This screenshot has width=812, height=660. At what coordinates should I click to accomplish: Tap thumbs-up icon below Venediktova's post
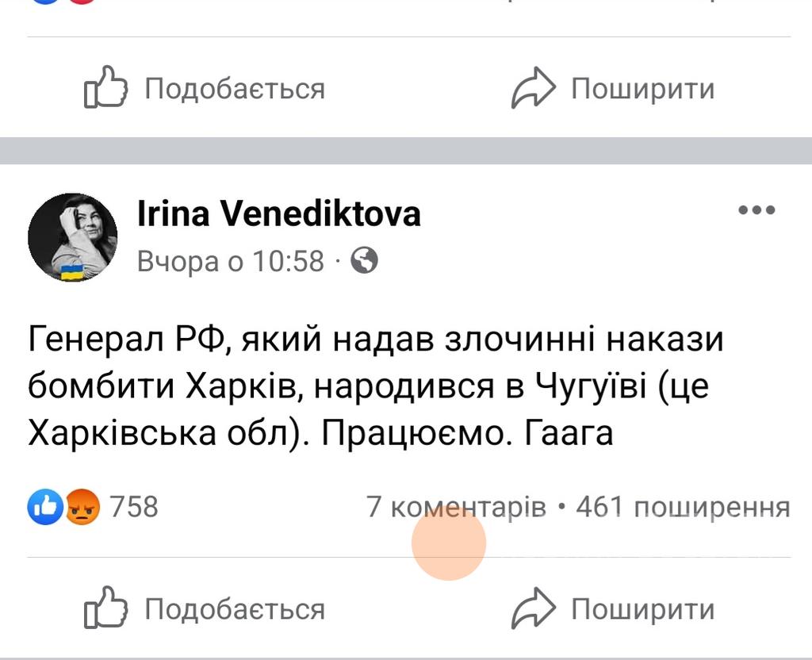coord(105,609)
